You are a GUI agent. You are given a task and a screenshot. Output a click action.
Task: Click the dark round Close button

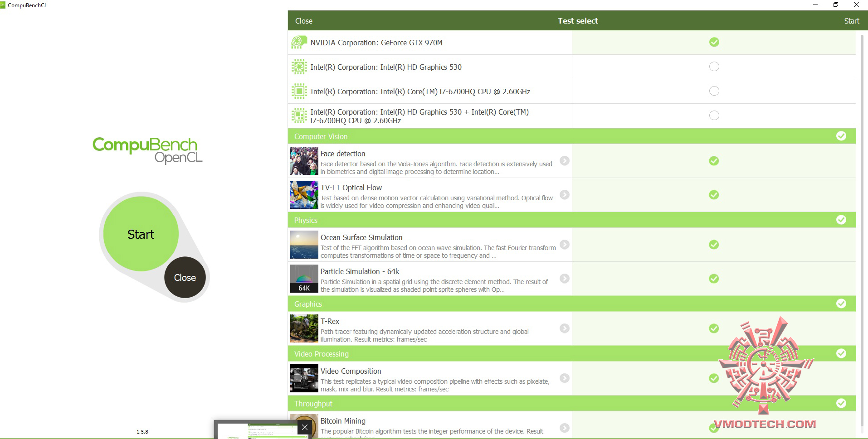click(x=185, y=277)
